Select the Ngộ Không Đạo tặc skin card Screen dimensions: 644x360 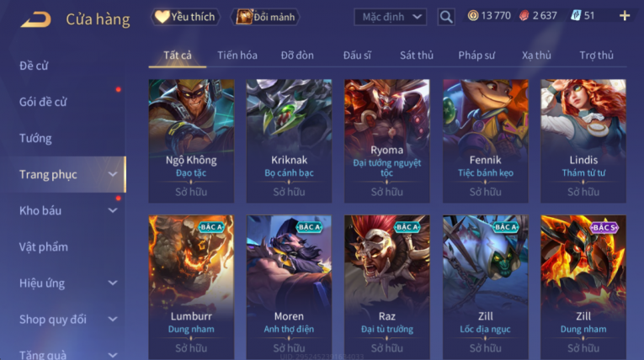coord(191,140)
